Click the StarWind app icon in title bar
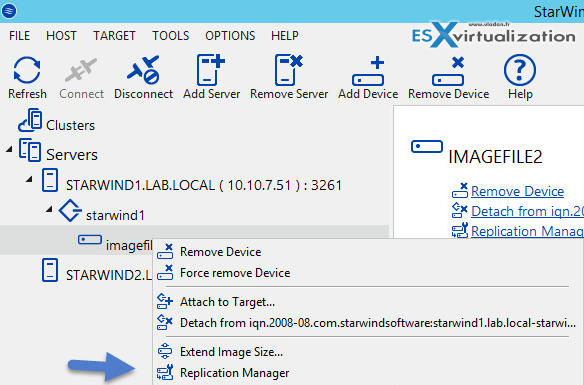This screenshot has height=385, width=584. tap(9, 10)
